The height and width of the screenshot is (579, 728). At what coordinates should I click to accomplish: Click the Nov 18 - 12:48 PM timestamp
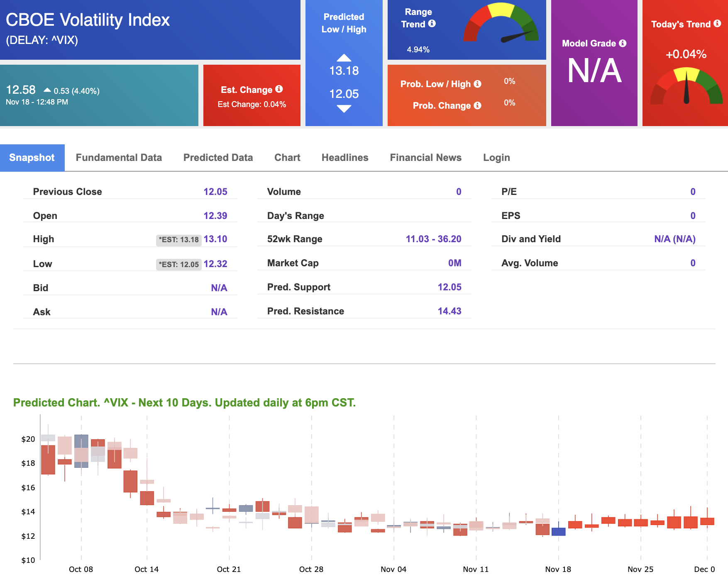[x=37, y=102]
